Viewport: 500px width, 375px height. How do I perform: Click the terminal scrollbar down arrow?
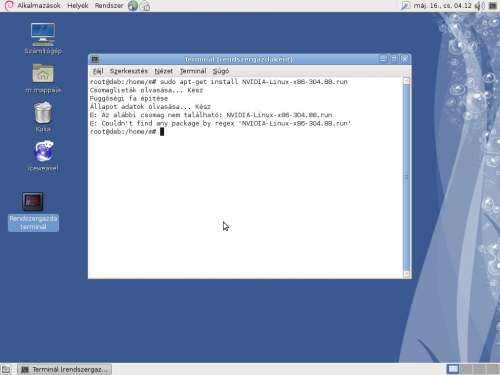coord(406,274)
